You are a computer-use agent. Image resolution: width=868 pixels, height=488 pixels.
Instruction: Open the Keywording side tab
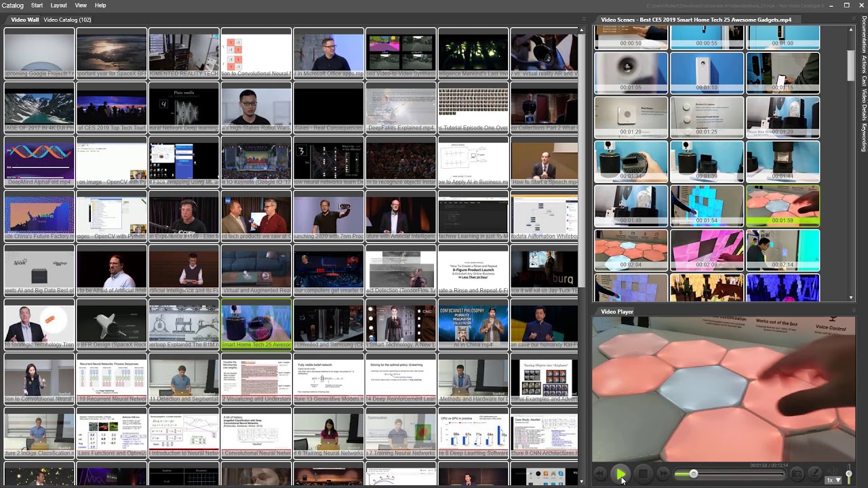click(x=864, y=138)
